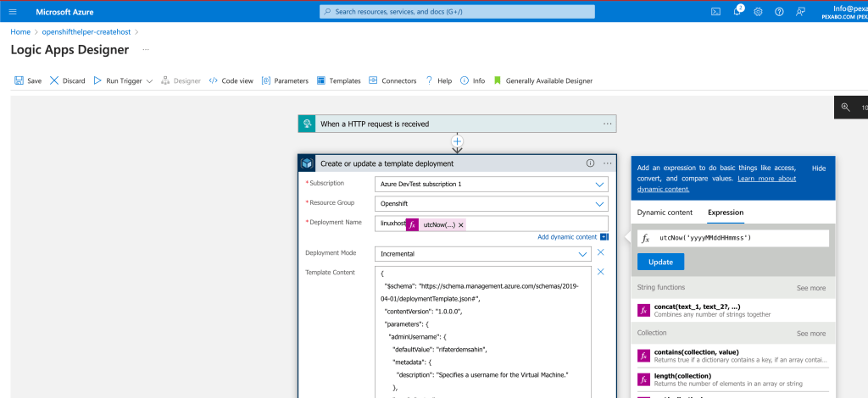This screenshot has height=398, width=868.
Task: Open HTTP trigger ellipsis menu
Action: click(x=607, y=124)
